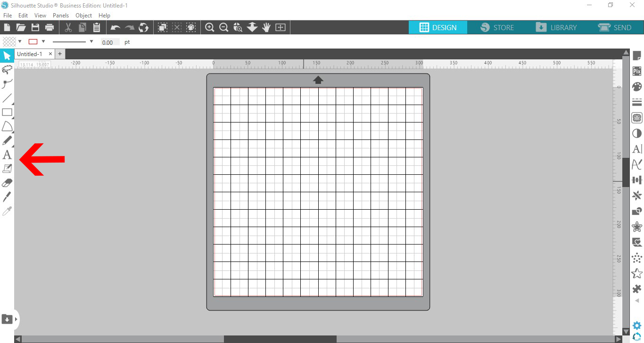Click the Select All icon

point(163,27)
